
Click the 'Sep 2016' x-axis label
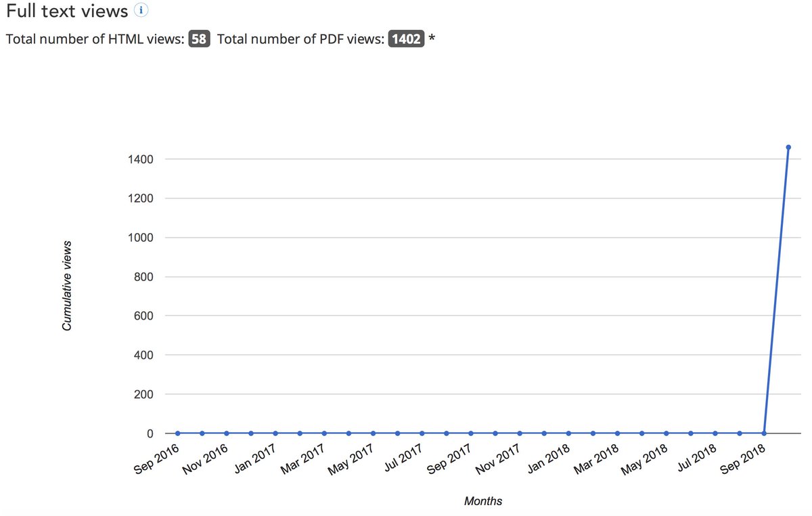pos(156,459)
